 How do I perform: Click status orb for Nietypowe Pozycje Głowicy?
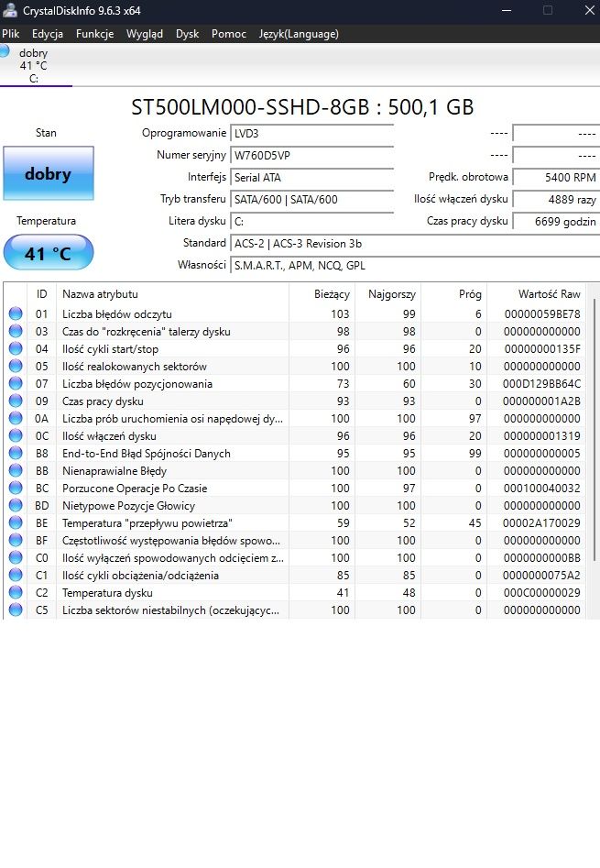pos(16,505)
